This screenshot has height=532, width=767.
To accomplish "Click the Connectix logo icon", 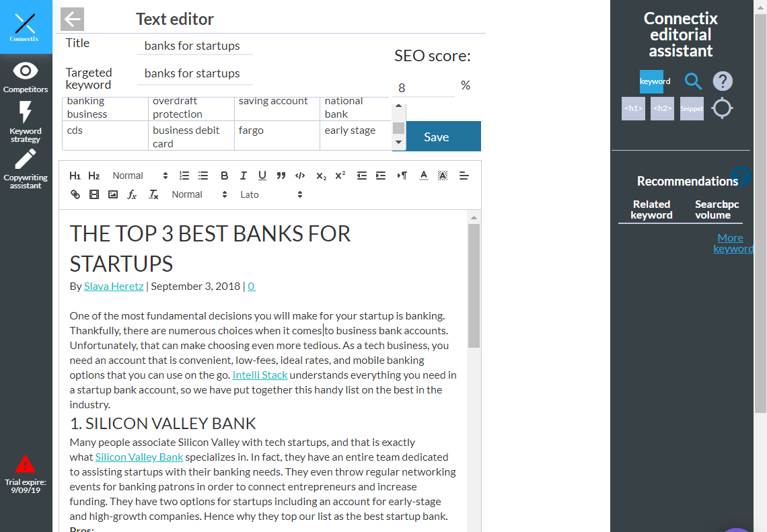I will pos(25,26).
